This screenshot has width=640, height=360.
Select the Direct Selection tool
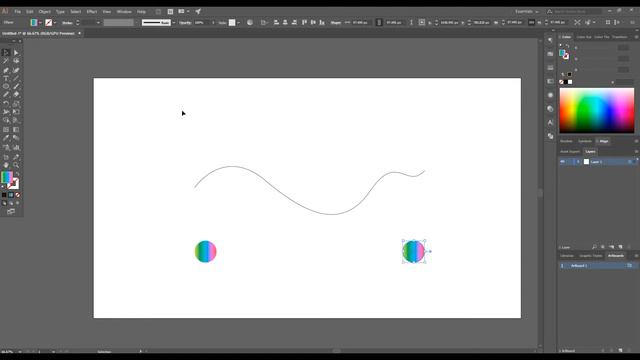(x=16, y=53)
